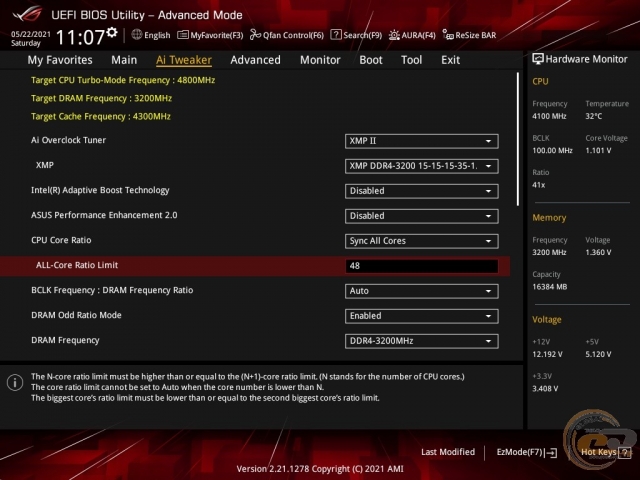Open the DRAM Frequency dropdown
The height and width of the screenshot is (480, 640).
coord(422,341)
